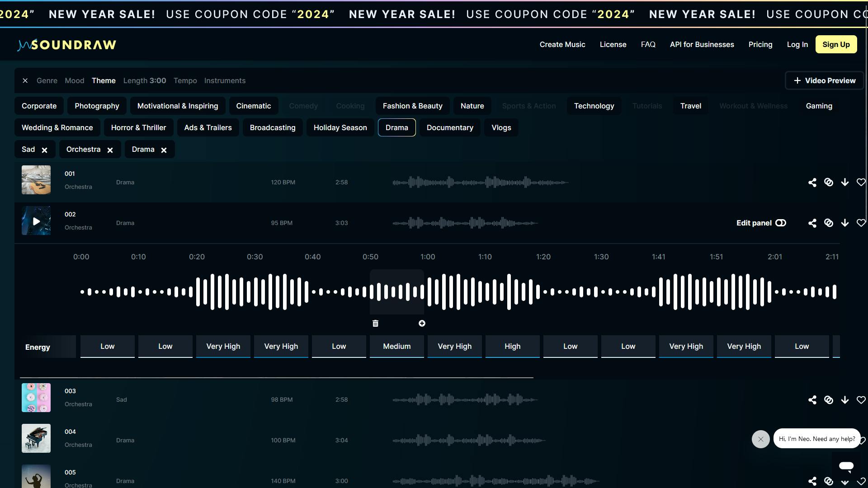Download track 003
The height and width of the screenshot is (488, 868).
click(844, 400)
